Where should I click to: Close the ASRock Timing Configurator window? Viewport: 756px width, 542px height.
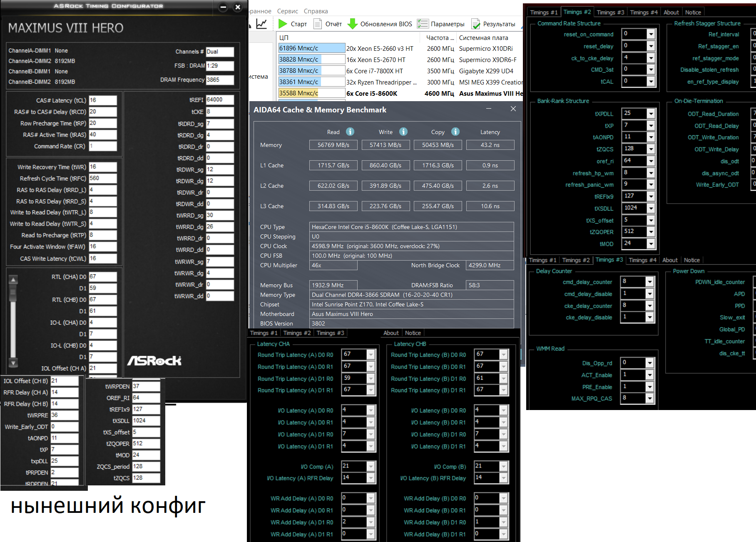(238, 7)
